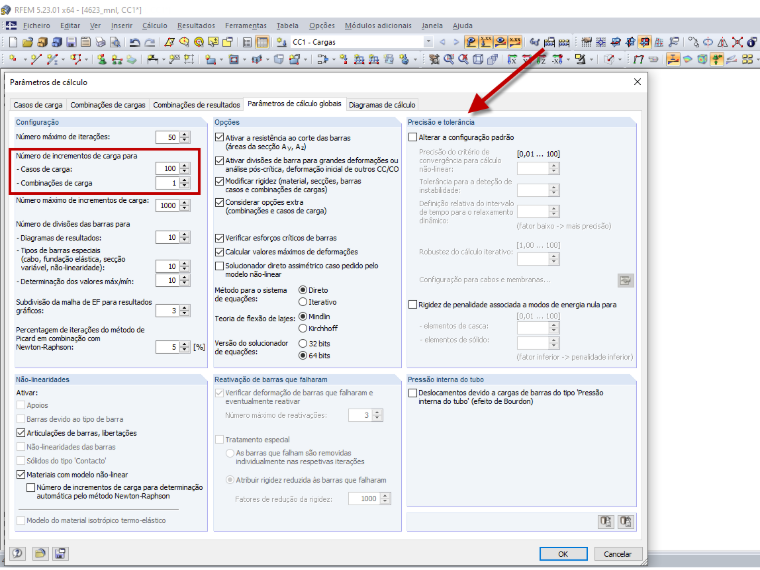
Task: Click the view in X direction icon
Action: coord(512,59)
